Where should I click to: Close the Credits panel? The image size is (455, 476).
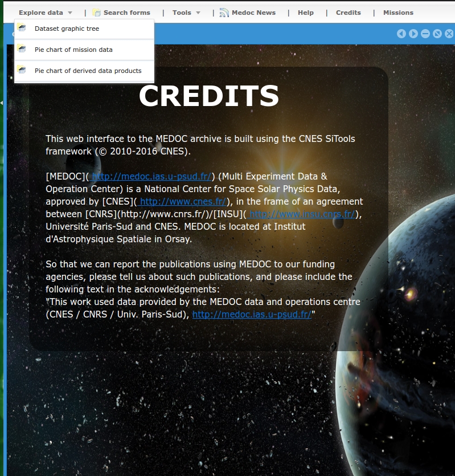click(449, 34)
